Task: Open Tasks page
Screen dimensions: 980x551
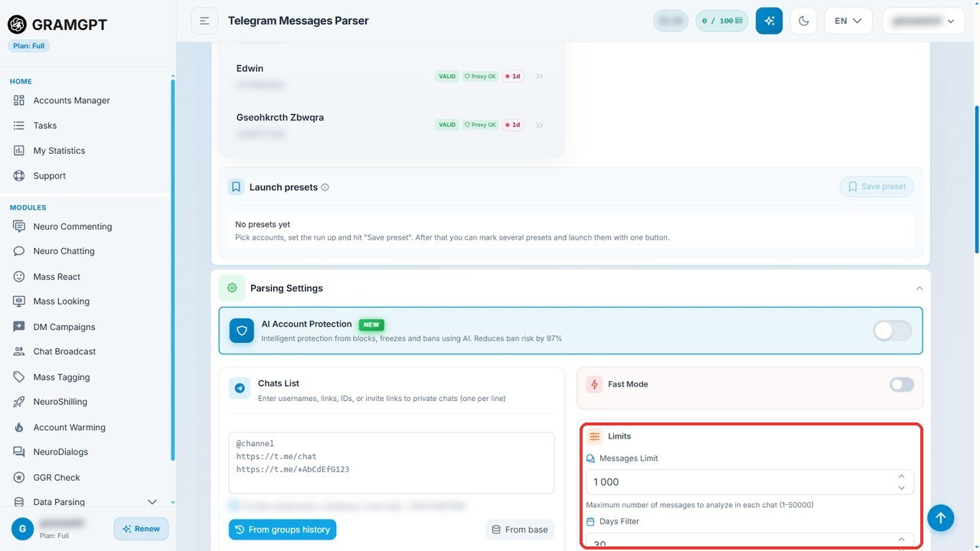Action: (x=45, y=126)
